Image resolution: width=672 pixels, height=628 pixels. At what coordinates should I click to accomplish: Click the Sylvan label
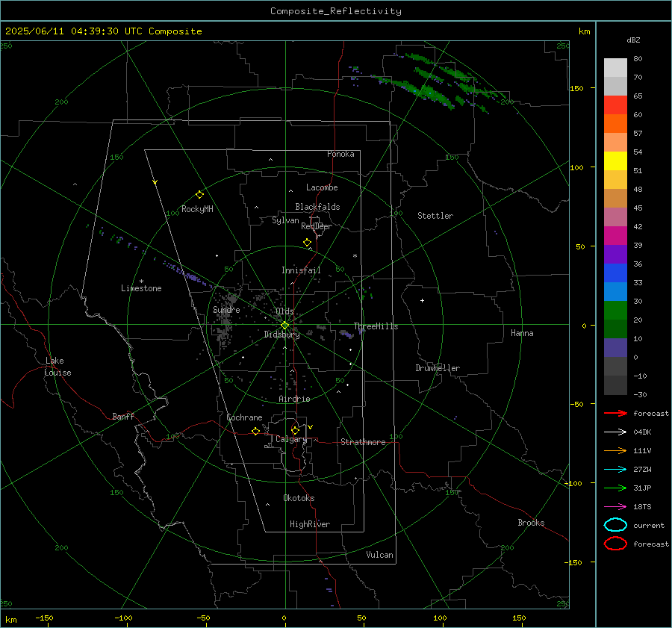(x=285, y=220)
